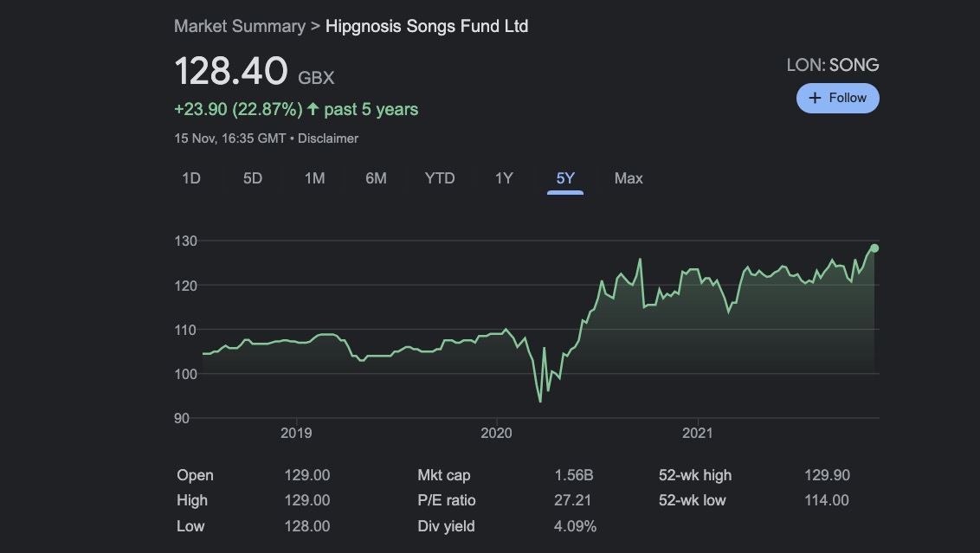980x553 pixels.
Task: Click the 2019 x-axis label
Action: pos(296,433)
